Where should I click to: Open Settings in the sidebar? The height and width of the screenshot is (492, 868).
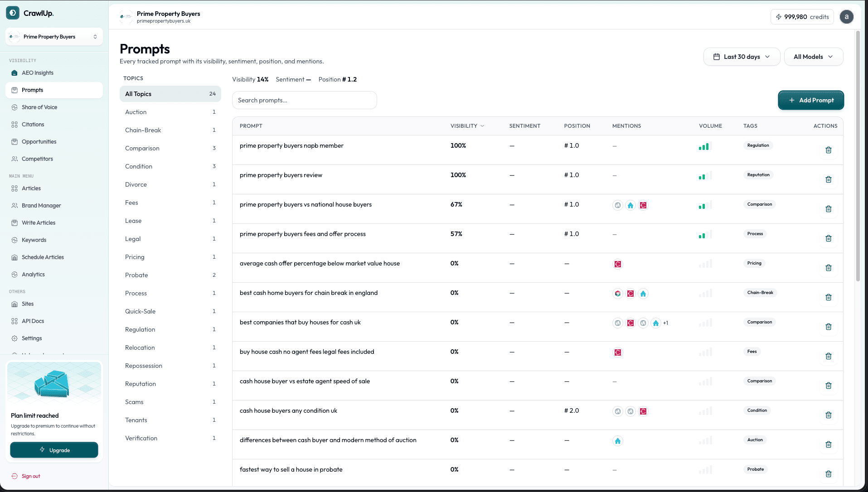(x=54, y=338)
